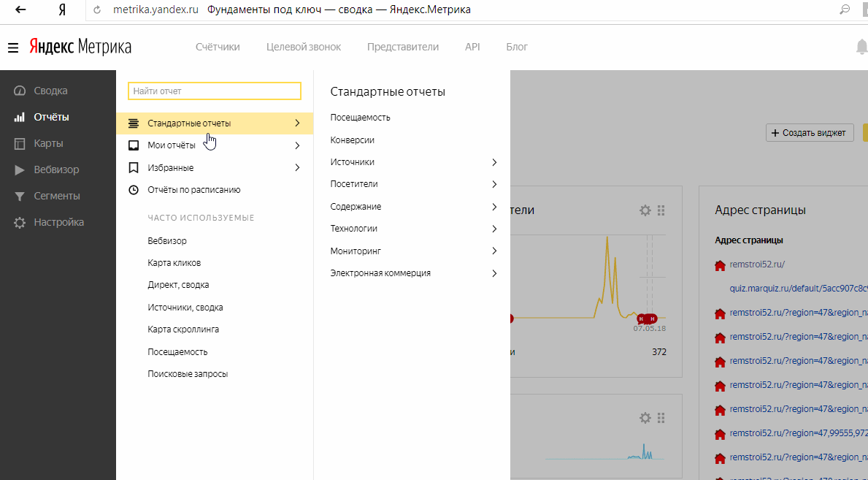Click the Избранные bookmark icon
The width and height of the screenshot is (868, 480).
[x=134, y=167]
